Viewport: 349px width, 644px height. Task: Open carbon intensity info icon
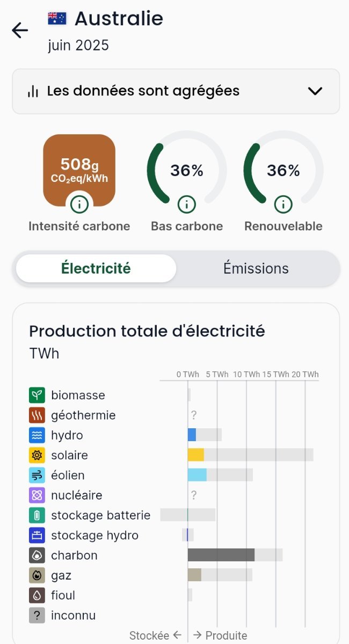tap(79, 204)
